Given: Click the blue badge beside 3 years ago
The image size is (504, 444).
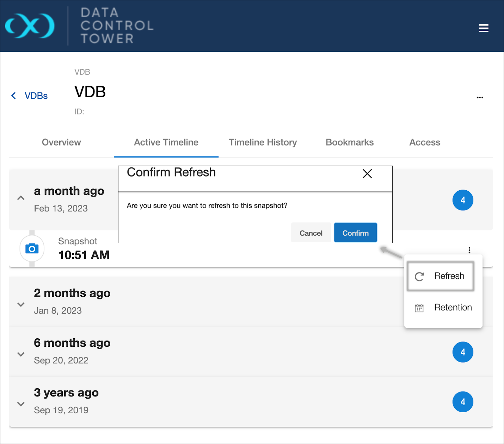Looking at the screenshot, I should [x=463, y=402].
